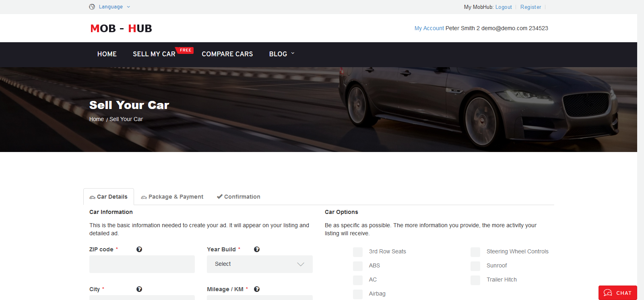Viewport: 644px width, 300px height.
Task: Switch to the Package & Payment tab
Action: pyautogui.click(x=172, y=197)
